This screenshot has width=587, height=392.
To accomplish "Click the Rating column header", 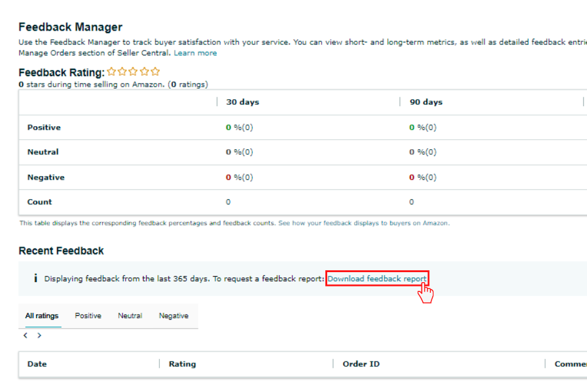I will 182,364.
